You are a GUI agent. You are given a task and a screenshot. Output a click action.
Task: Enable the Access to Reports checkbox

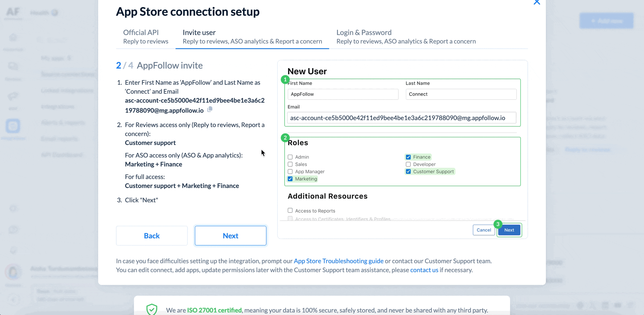click(290, 210)
